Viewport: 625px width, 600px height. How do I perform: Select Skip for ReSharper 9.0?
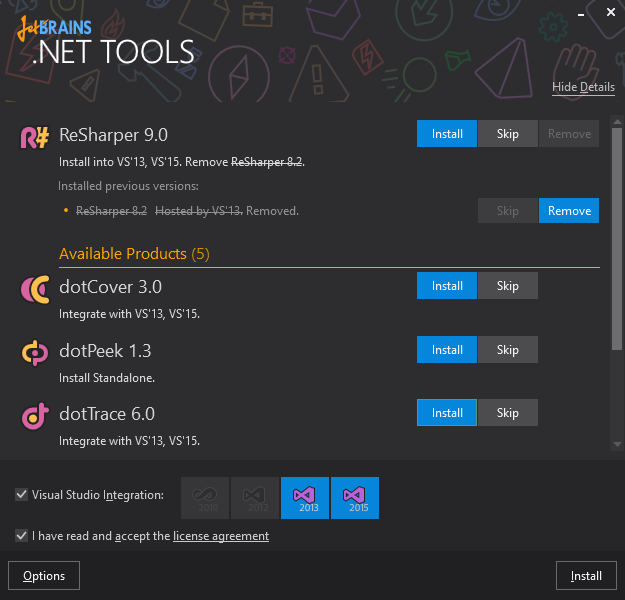click(508, 134)
